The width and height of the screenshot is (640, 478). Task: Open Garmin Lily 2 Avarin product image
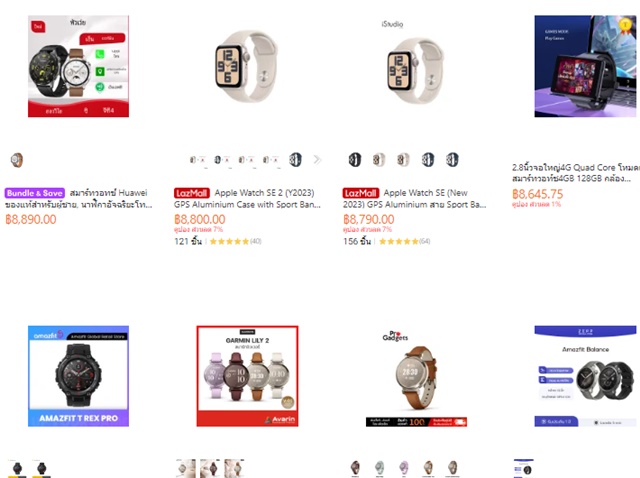point(247,376)
